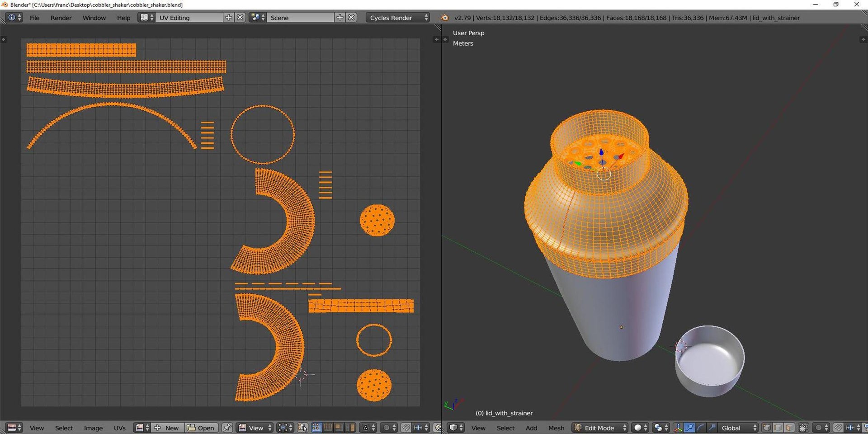Add a new screen layout
The height and width of the screenshot is (434, 868).
point(229,18)
